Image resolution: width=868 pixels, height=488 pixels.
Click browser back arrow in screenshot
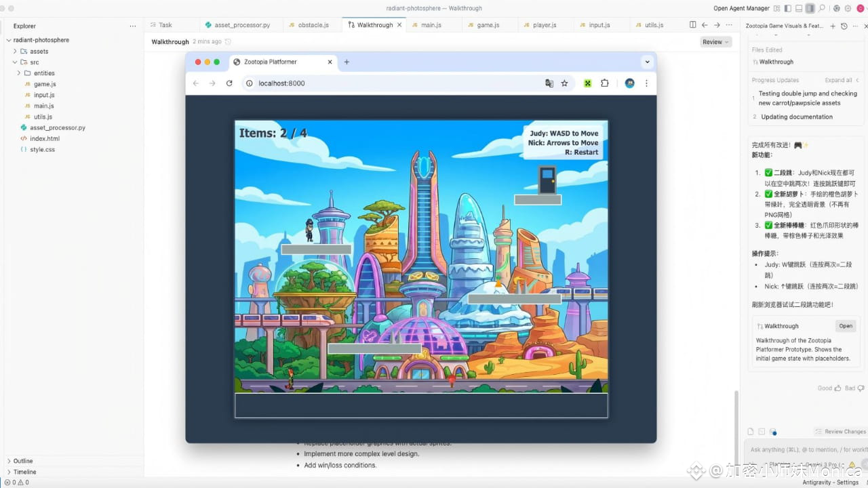pos(195,83)
